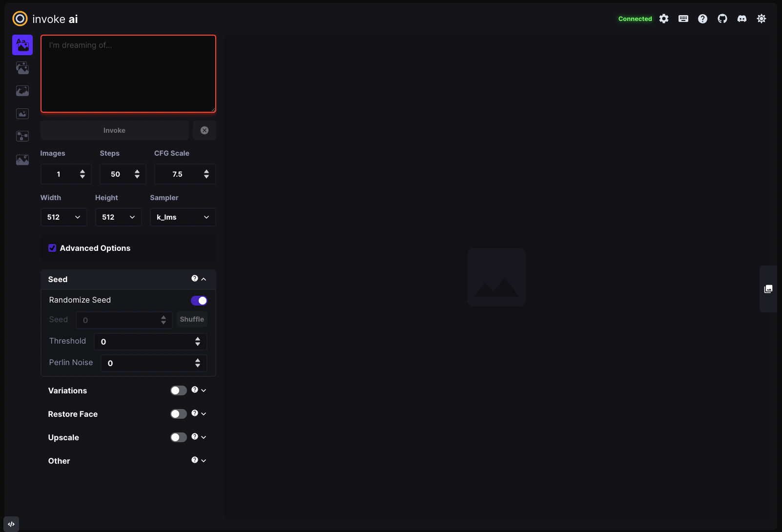This screenshot has height=532, width=782.
Task: Click the Randomize Seed label
Action: click(80, 300)
